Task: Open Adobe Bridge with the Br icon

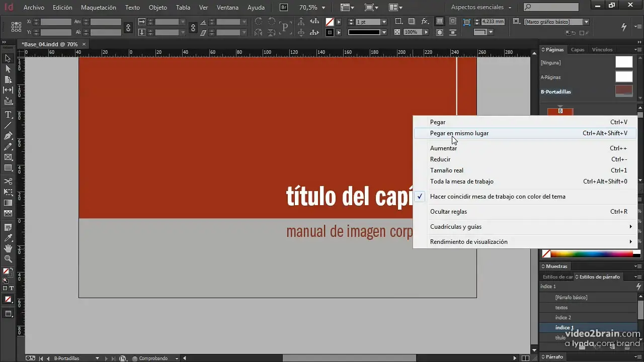Action: click(284, 8)
